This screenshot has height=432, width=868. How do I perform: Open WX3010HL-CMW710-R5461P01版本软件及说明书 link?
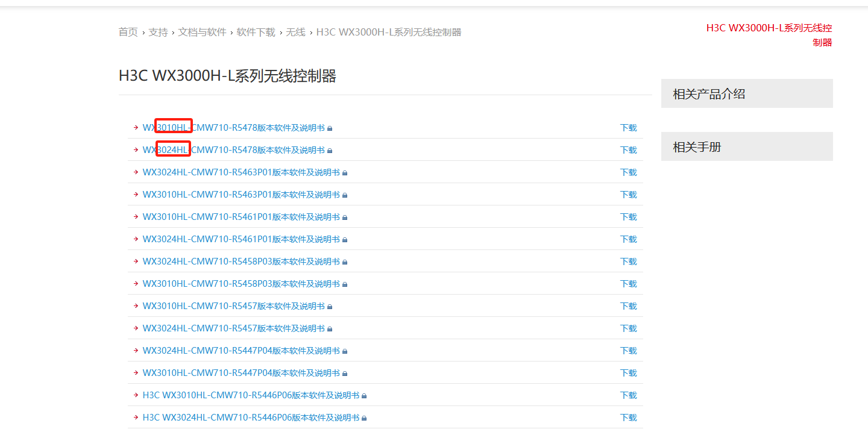point(241,217)
